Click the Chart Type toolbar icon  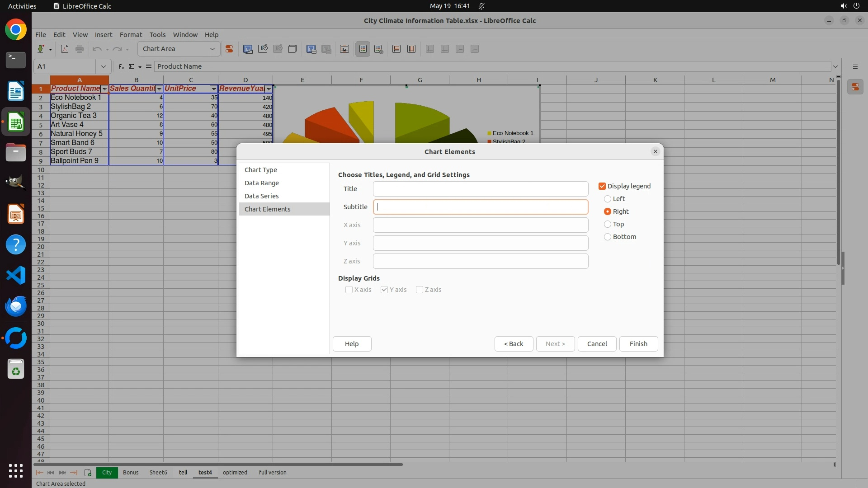[x=248, y=49]
